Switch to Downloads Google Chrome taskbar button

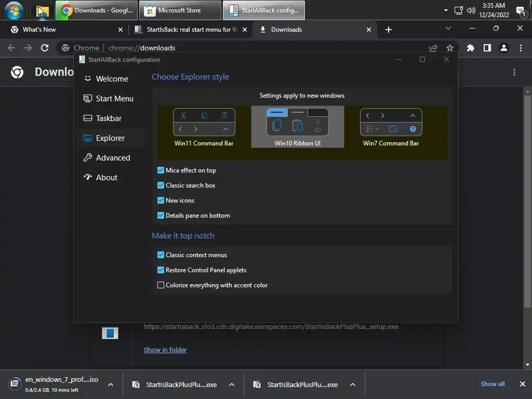point(97,10)
